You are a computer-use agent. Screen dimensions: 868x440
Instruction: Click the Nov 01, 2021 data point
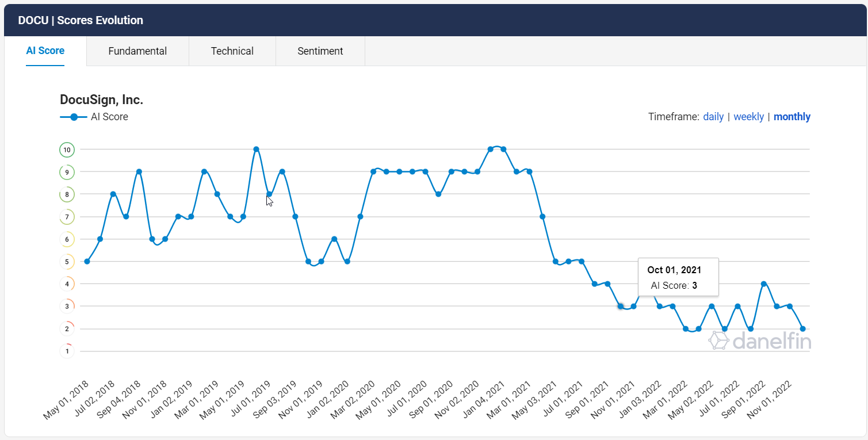(633, 306)
